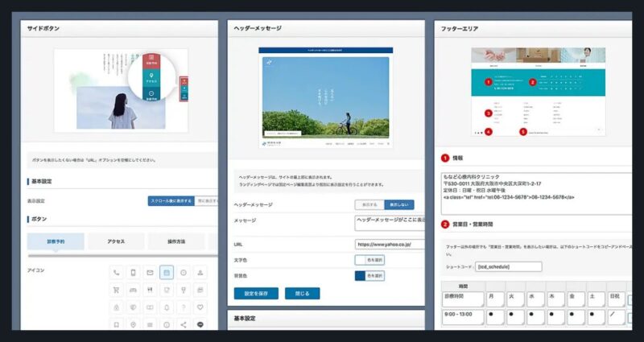Screen dimensions: 644x342
Task: Choose the map pin location icon
Action: coord(133,325)
